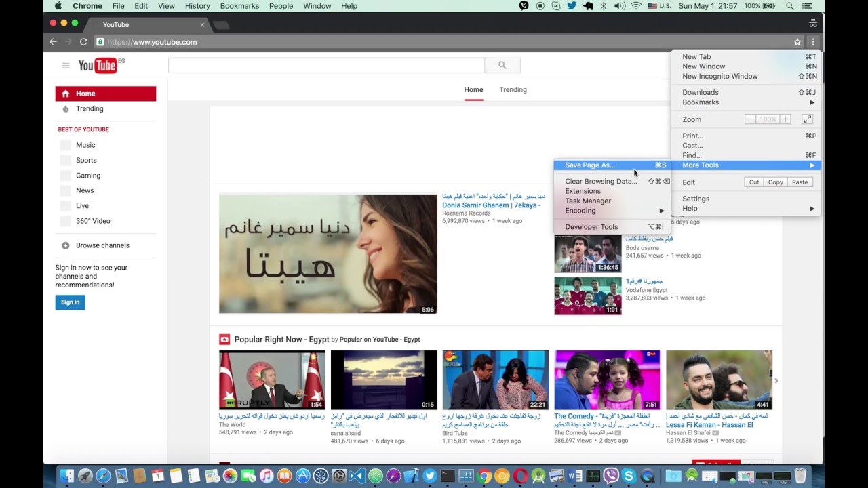Open Spotlight search in menu bar
This screenshot has height=488, width=868.
click(790, 6)
